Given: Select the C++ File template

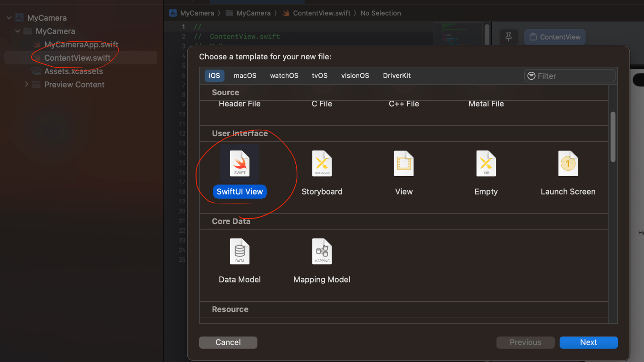Looking at the screenshot, I should (404, 103).
